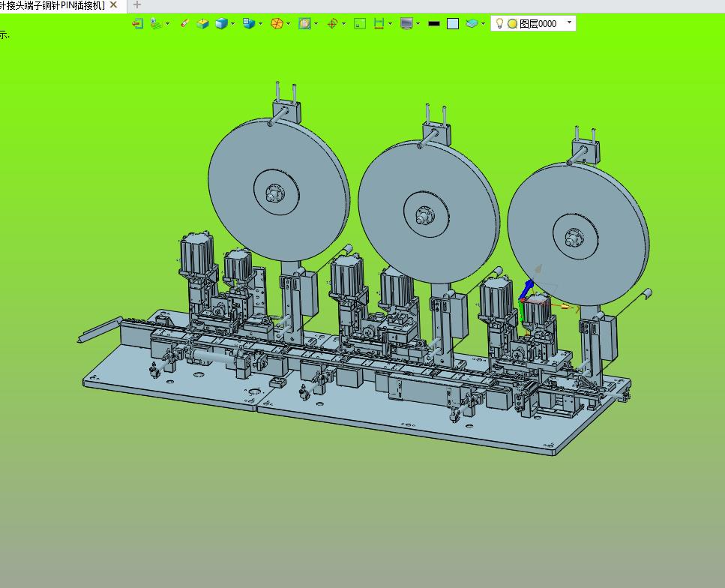The image size is (725, 588).
Task: Select the eraser-like clear tool icon
Action: pyautogui.click(x=184, y=24)
